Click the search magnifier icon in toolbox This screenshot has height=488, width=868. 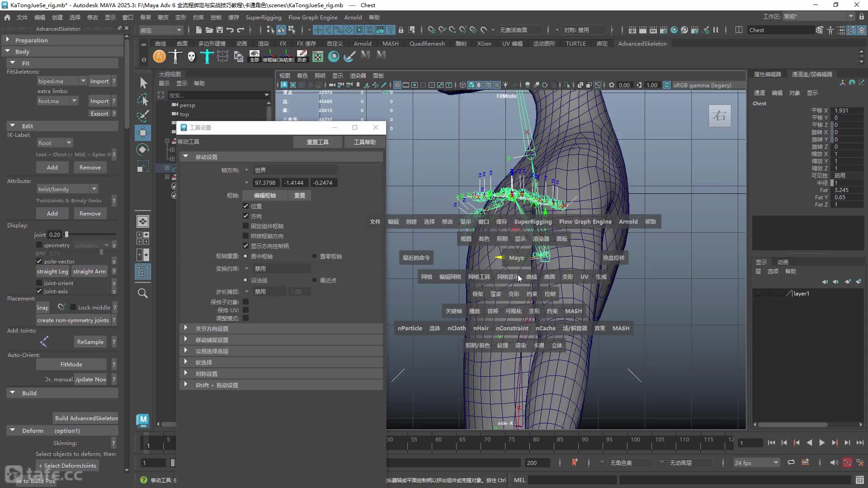[x=143, y=293]
